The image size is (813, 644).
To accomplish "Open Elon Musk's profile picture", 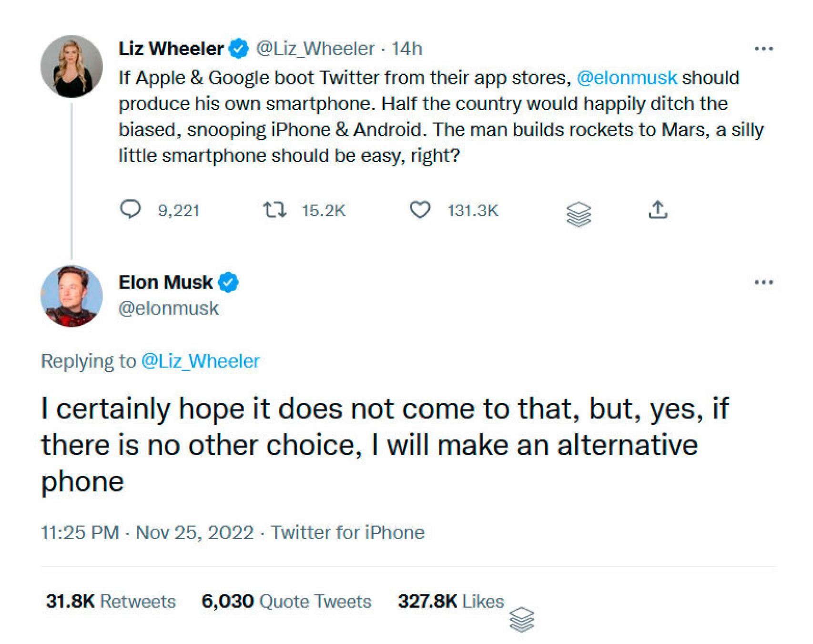I will (71, 296).
